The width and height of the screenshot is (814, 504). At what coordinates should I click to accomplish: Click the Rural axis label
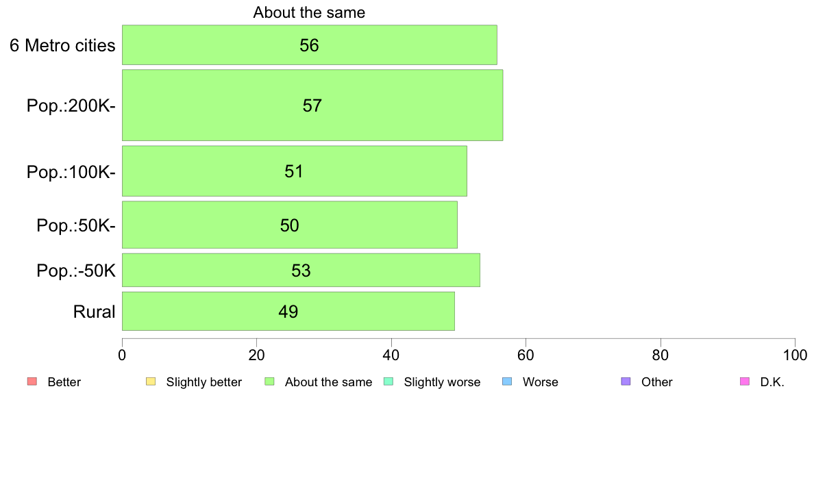[94, 312]
